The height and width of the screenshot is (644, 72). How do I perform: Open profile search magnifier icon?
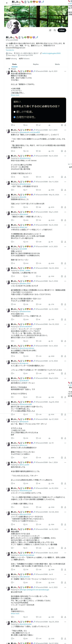pos(55,30)
